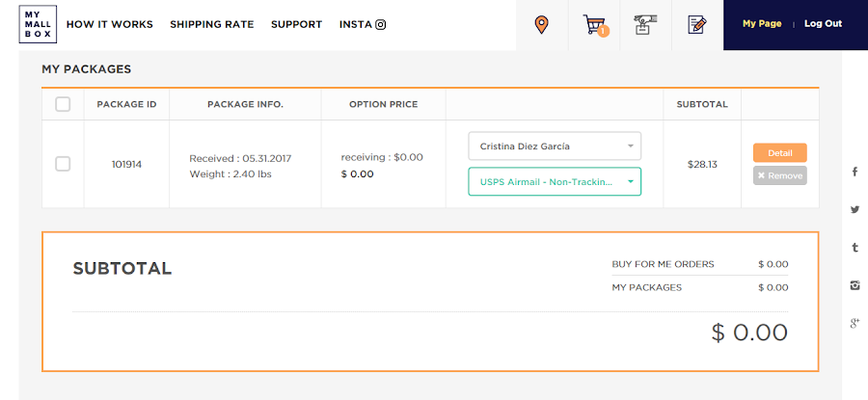Open the Support menu item

point(296,25)
